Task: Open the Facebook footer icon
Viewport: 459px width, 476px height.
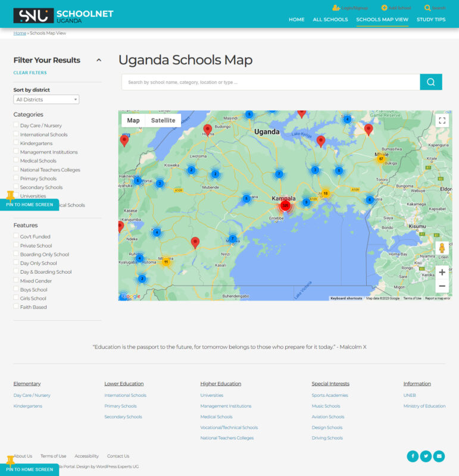Action: (412, 456)
